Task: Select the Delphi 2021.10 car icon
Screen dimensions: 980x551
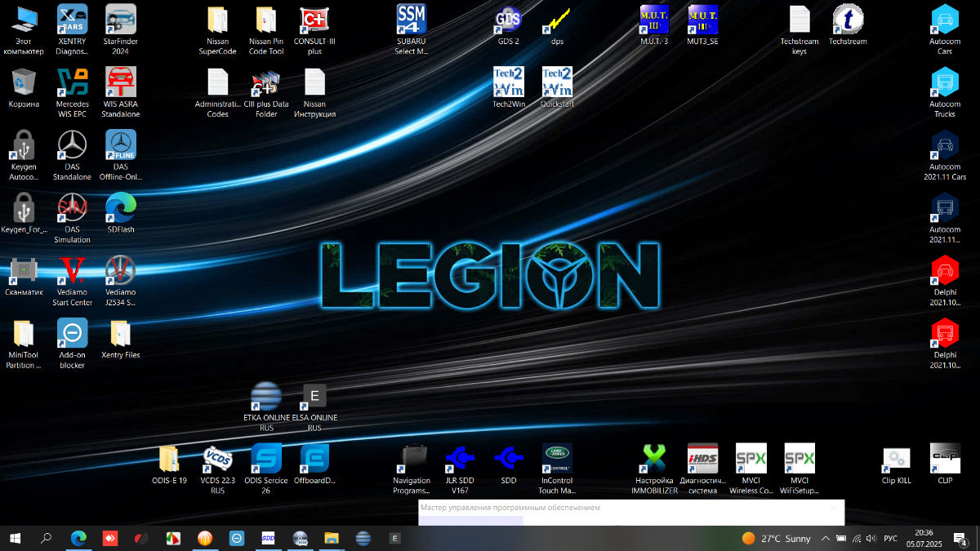Action: [x=945, y=270]
